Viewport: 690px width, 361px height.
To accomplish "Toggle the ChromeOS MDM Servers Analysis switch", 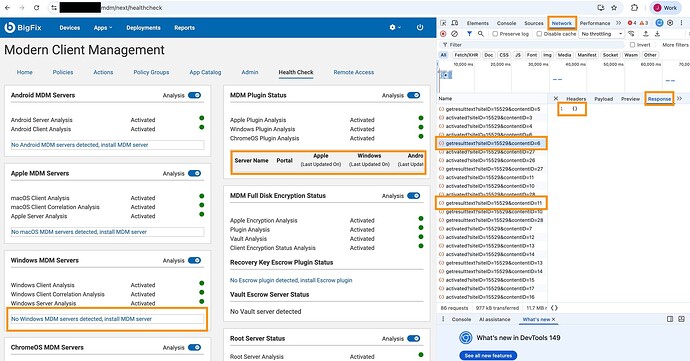I will coord(195,347).
